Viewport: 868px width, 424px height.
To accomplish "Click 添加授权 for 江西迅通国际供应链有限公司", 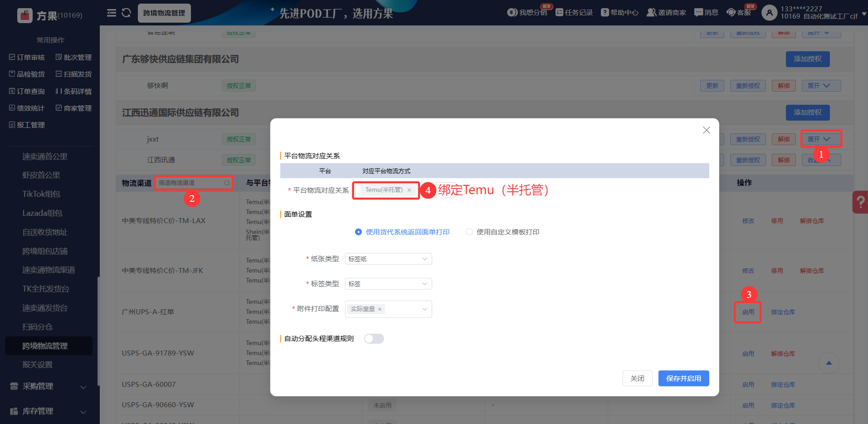I will point(808,112).
